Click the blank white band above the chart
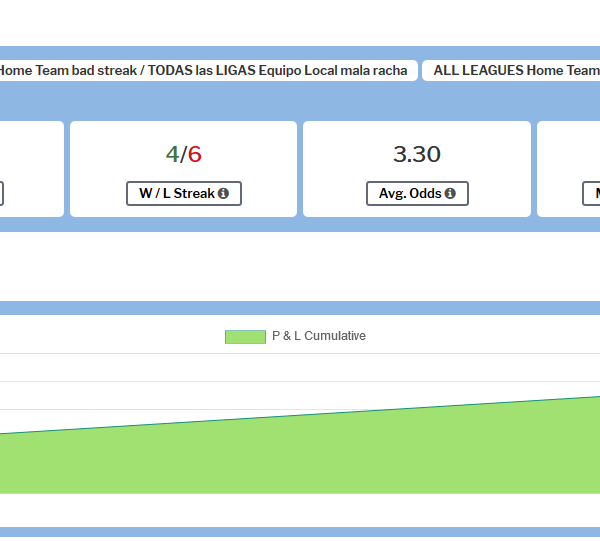This screenshot has width=600, height=541. tap(300, 265)
